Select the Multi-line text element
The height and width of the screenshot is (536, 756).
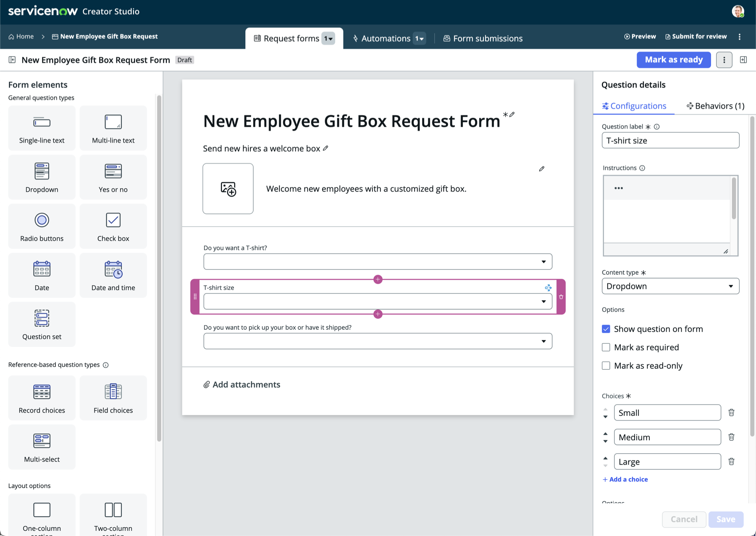(x=113, y=128)
